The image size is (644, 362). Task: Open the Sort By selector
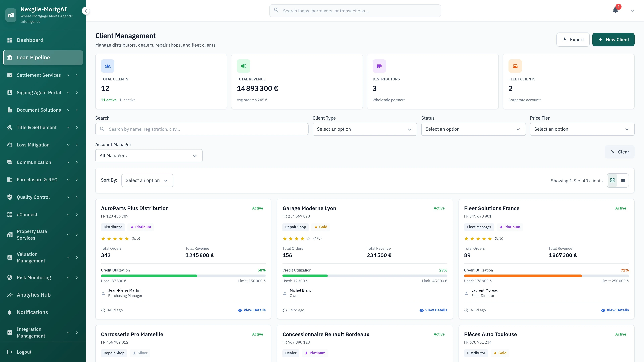pos(147,180)
